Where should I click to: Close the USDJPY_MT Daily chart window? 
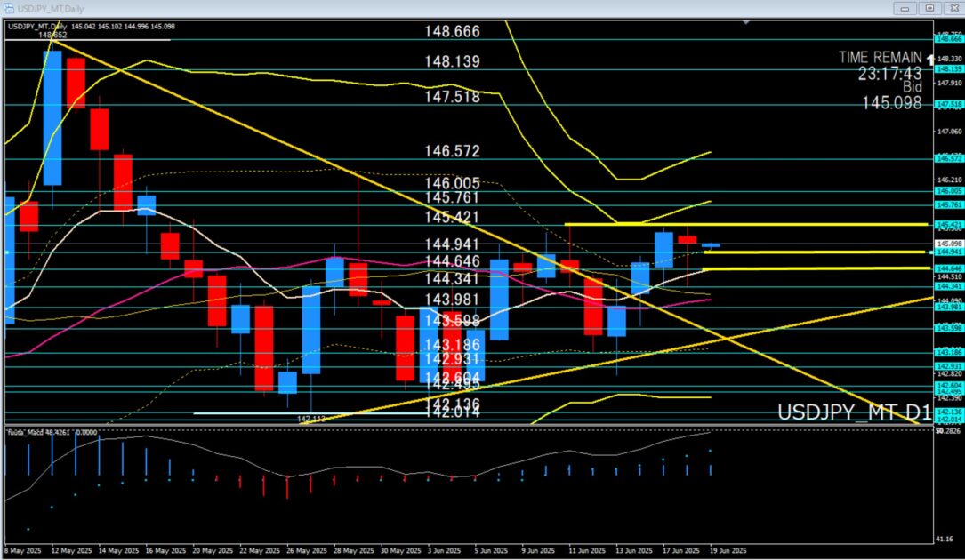[x=952, y=7]
